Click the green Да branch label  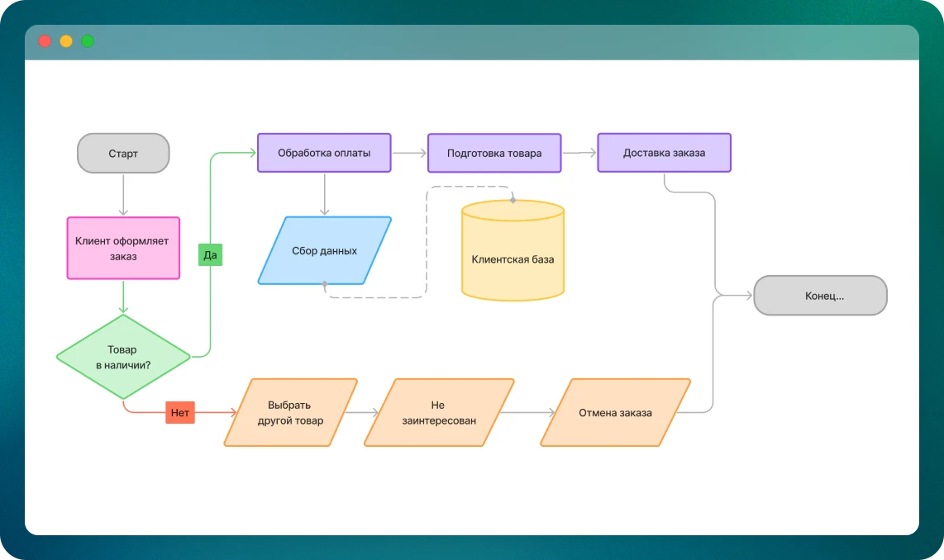point(210,255)
